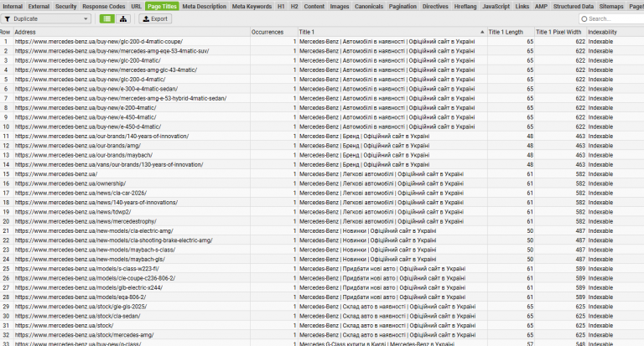Open the Response Codes tab
The width and height of the screenshot is (644, 346).
pos(104,7)
